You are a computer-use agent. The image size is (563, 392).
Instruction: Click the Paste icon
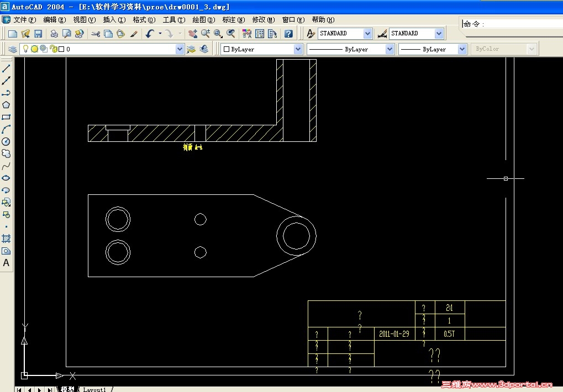(120, 34)
